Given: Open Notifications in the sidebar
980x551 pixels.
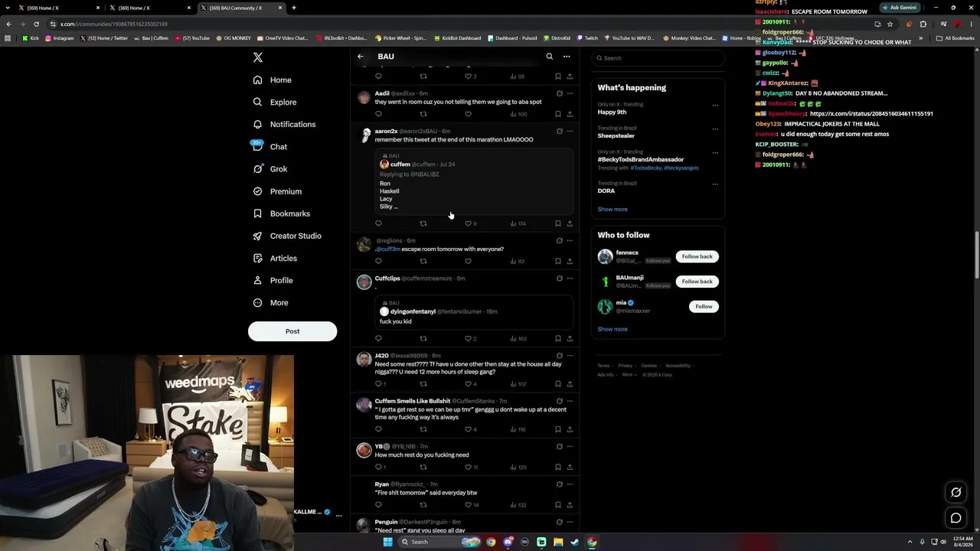Looking at the screenshot, I should click(284, 124).
